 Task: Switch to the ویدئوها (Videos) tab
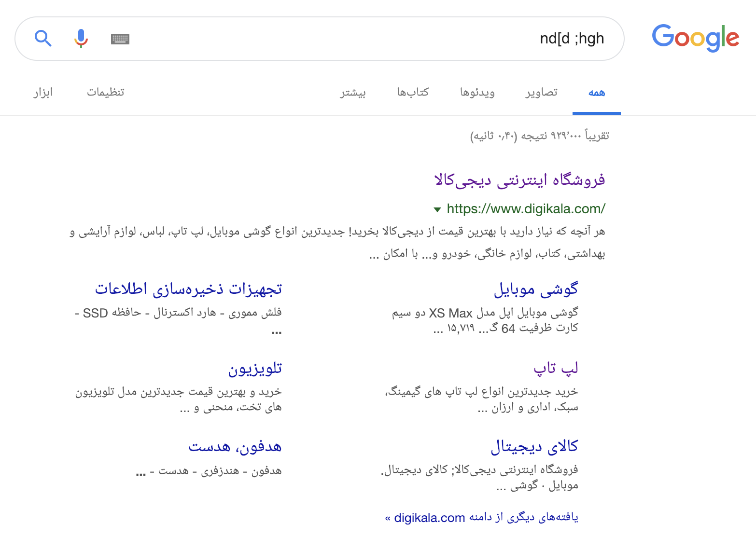(x=477, y=92)
